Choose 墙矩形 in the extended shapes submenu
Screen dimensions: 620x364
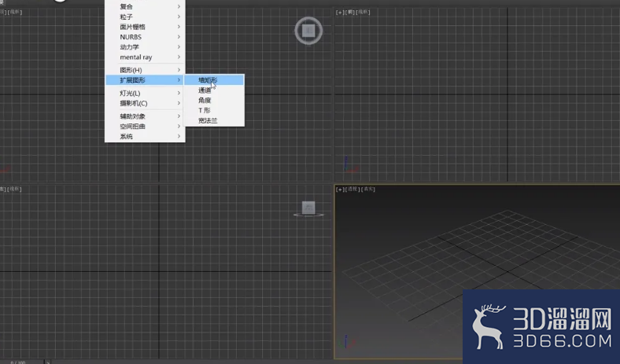(214, 80)
